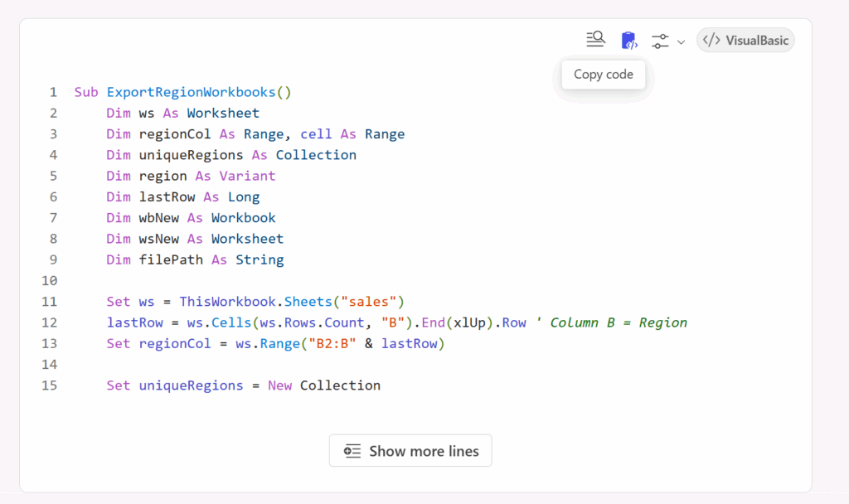Click New Collection on line 15
The image size is (849, 504).
[324, 385]
